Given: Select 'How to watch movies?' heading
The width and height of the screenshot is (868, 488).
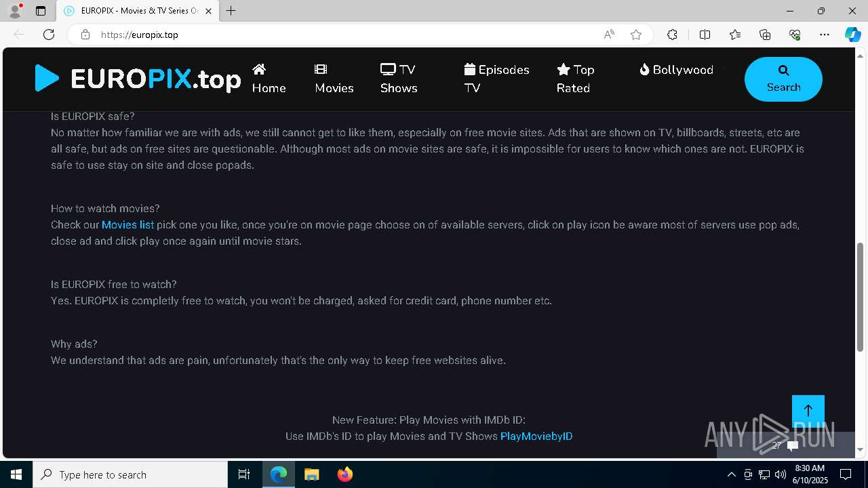Looking at the screenshot, I should click(105, 208).
